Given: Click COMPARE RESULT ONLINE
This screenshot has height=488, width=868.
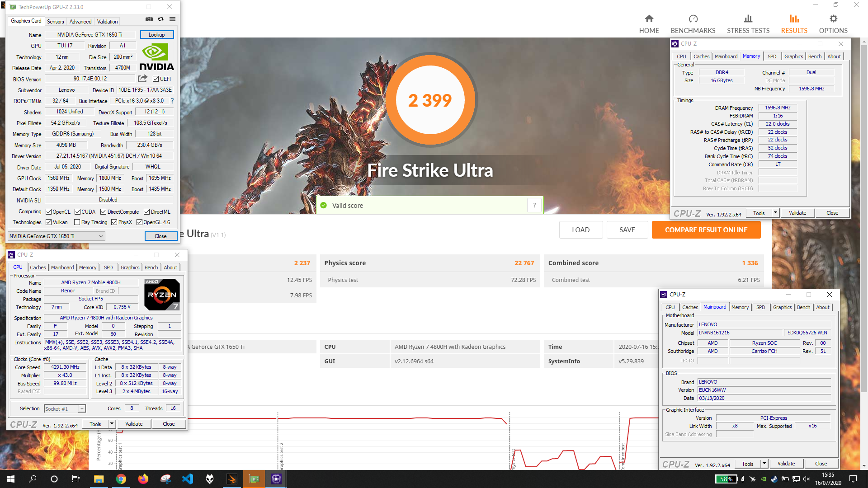Looking at the screenshot, I should tap(706, 230).
